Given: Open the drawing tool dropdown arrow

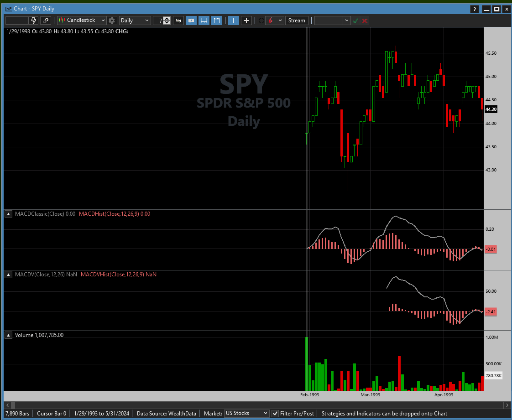Looking at the screenshot, I should (x=280, y=21).
